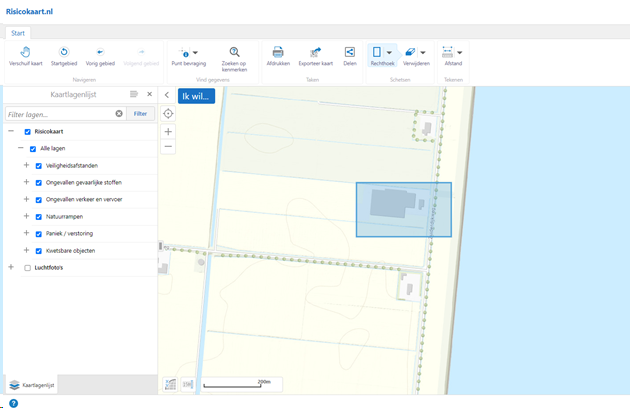Select the Kaartlagenlijst bottom tab
Screen dimensions: 630x408
[32, 384]
